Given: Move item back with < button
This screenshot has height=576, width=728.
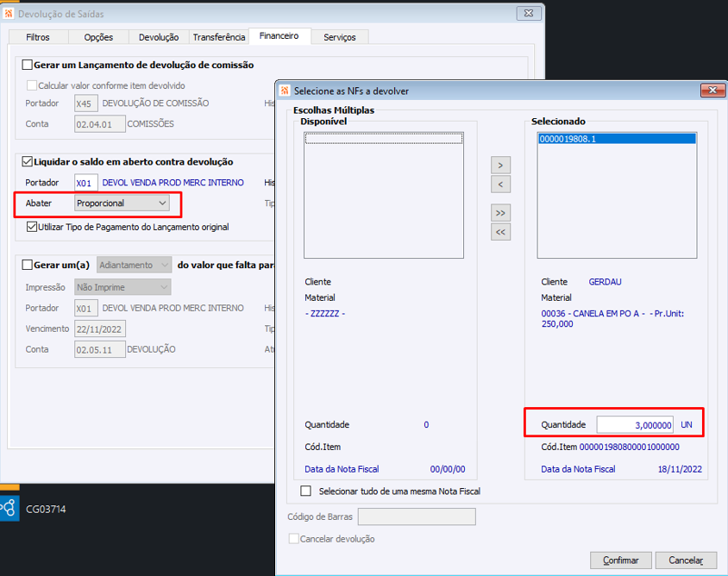Looking at the screenshot, I should (500, 185).
